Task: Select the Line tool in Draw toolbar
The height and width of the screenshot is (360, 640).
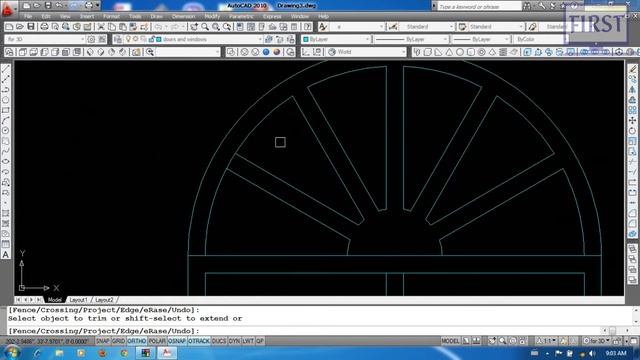Action: pos(6,69)
